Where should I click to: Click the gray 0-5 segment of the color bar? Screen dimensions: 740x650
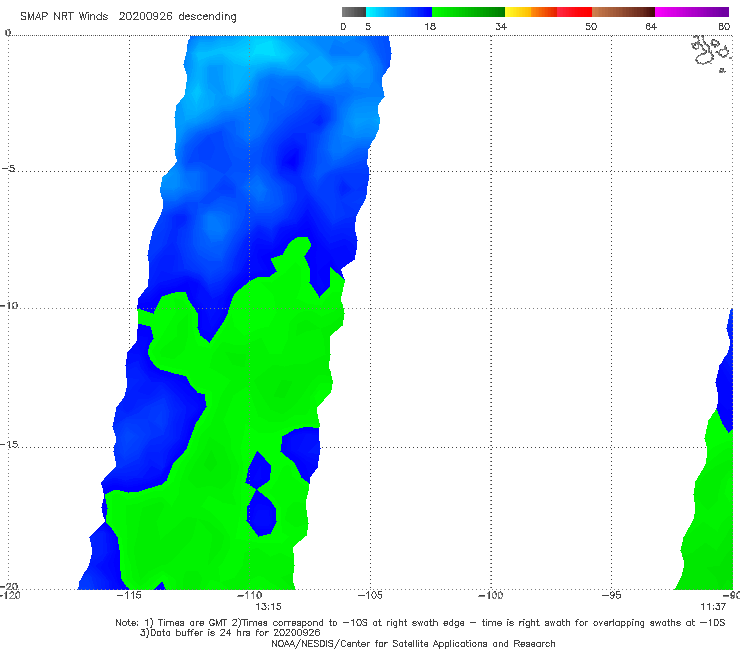(354, 12)
